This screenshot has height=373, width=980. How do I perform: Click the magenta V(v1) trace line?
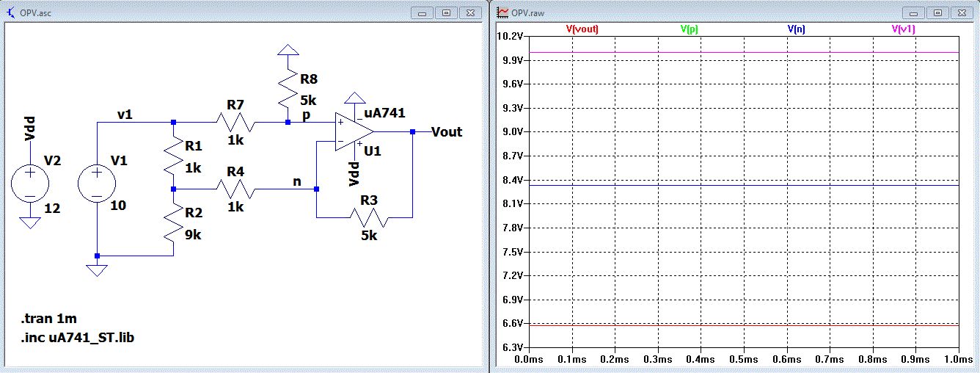pyautogui.click(x=743, y=52)
